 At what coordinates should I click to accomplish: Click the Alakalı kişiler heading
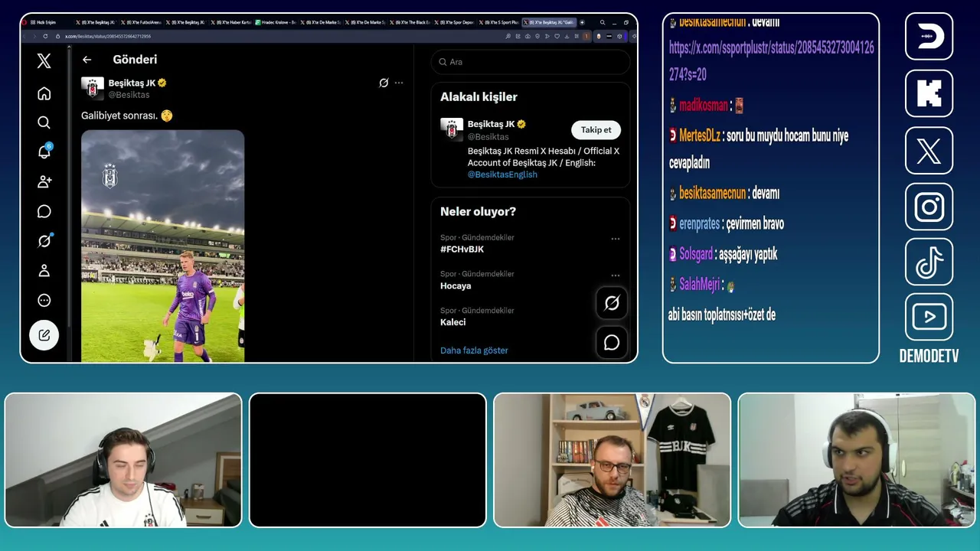pos(479,97)
